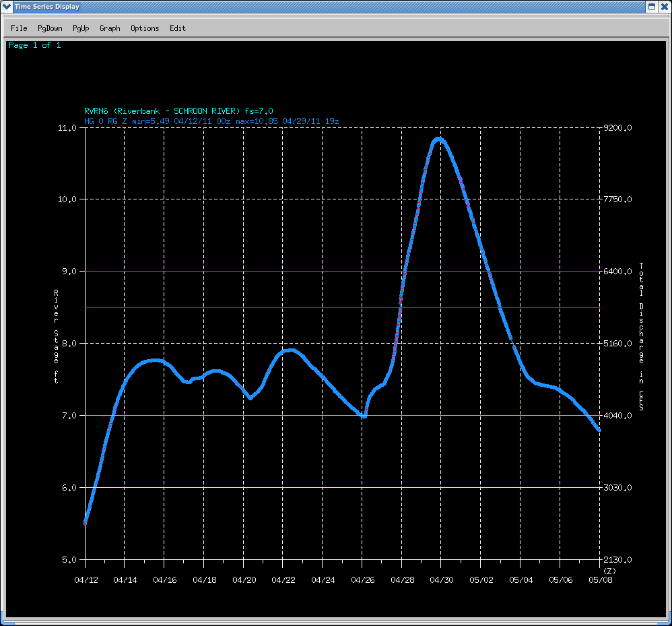Click the curve's end point at 05/08
Viewport: 672px width, 626px height.
pyautogui.click(x=599, y=430)
